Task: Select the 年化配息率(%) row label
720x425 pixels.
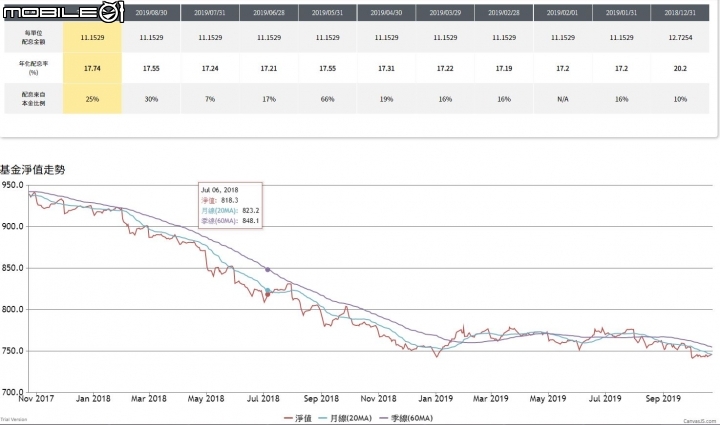Action: 34,68
